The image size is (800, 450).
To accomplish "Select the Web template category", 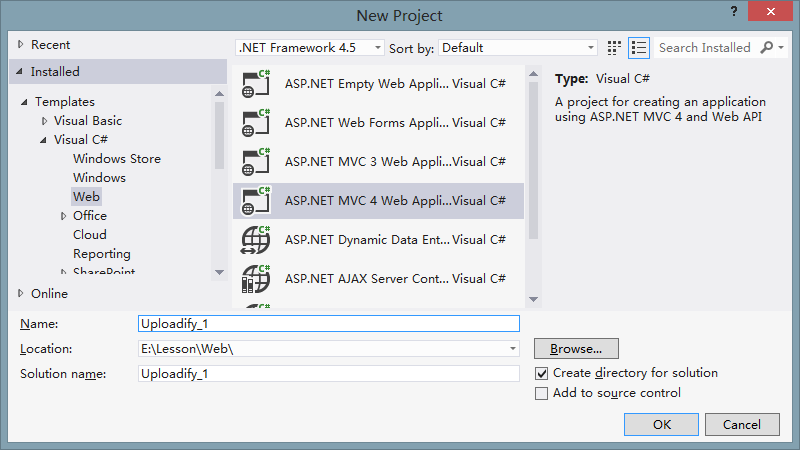I will (x=86, y=196).
